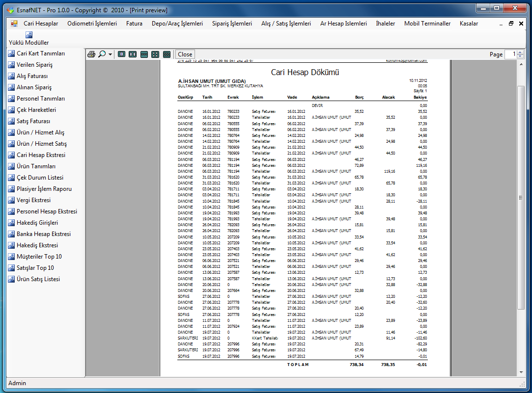
Task: Switch preview to four-page layout
Action: point(155,54)
